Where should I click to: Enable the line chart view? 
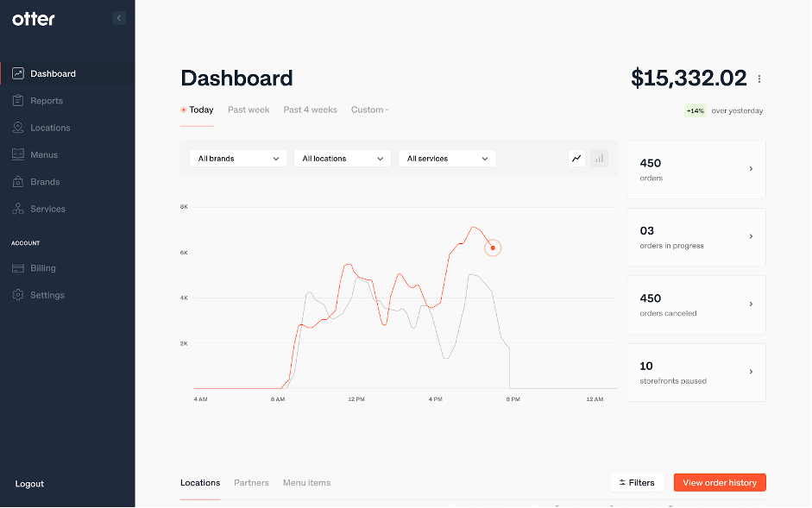pos(576,158)
